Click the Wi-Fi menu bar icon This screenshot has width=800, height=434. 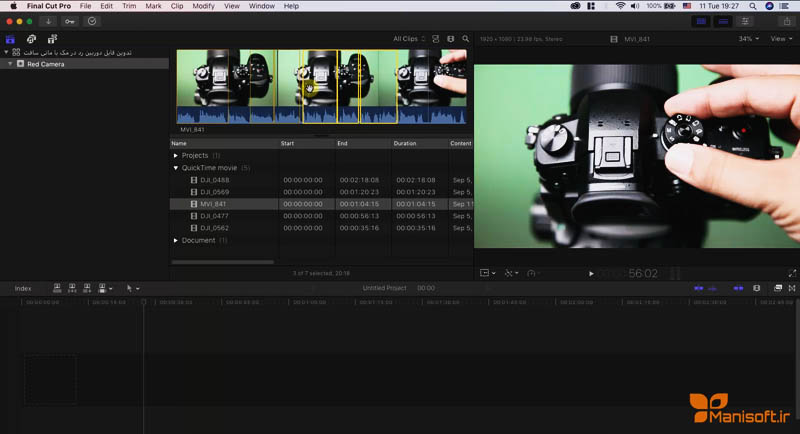620,6
